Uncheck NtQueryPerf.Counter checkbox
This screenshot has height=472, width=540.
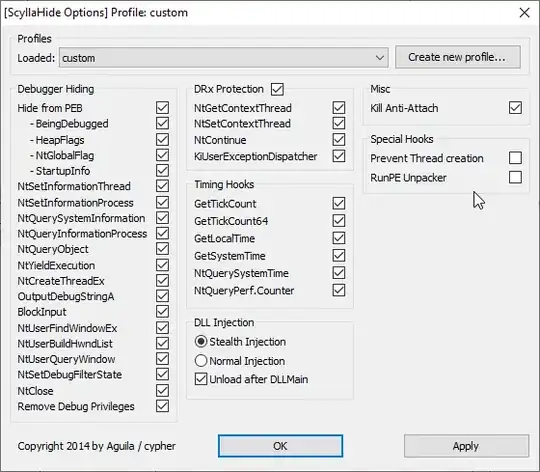339,290
